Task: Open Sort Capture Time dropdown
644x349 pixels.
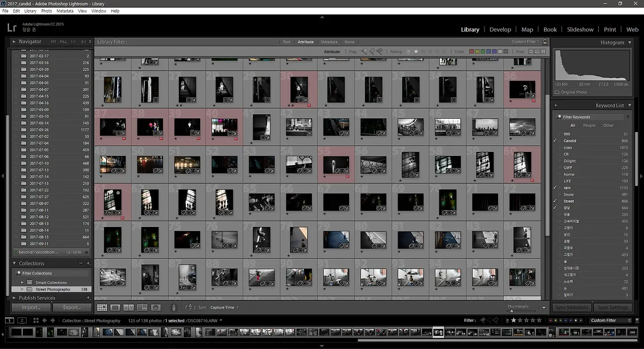Action: pos(224,307)
